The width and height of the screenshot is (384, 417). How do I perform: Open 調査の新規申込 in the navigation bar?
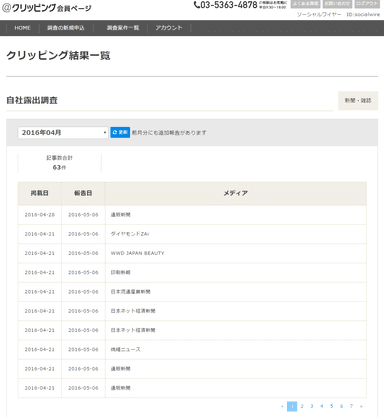click(x=66, y=28)
